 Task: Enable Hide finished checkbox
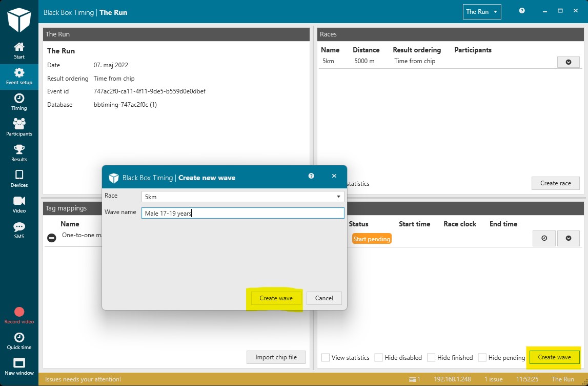point(431,357)
